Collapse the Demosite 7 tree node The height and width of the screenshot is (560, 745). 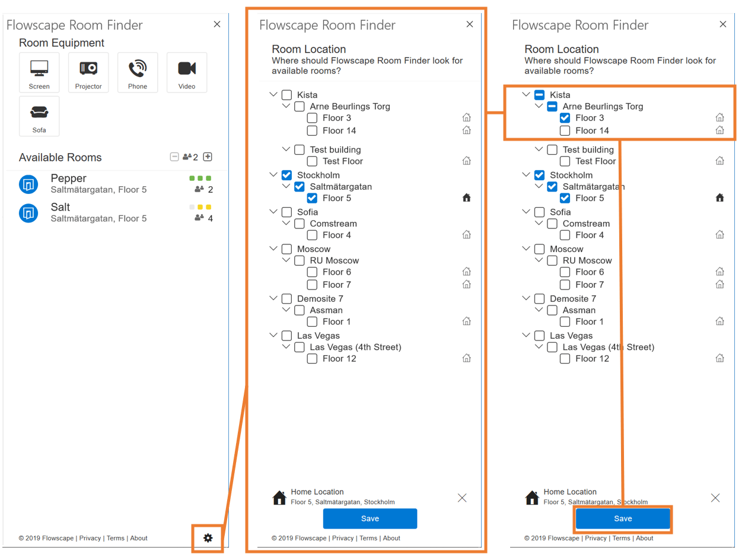point(273,298)
